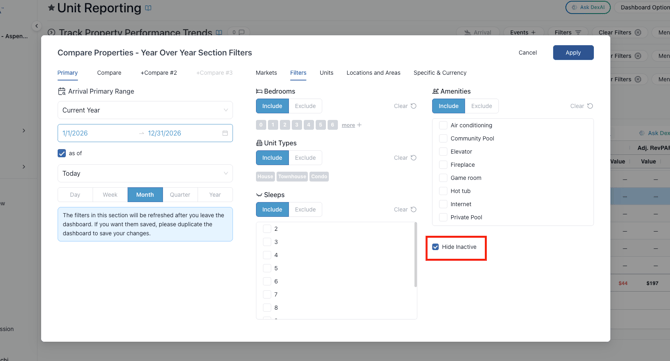Set Sleeps filter to Include
The height and width of the screenshot is (361, 670).
(x=272, y=209)
